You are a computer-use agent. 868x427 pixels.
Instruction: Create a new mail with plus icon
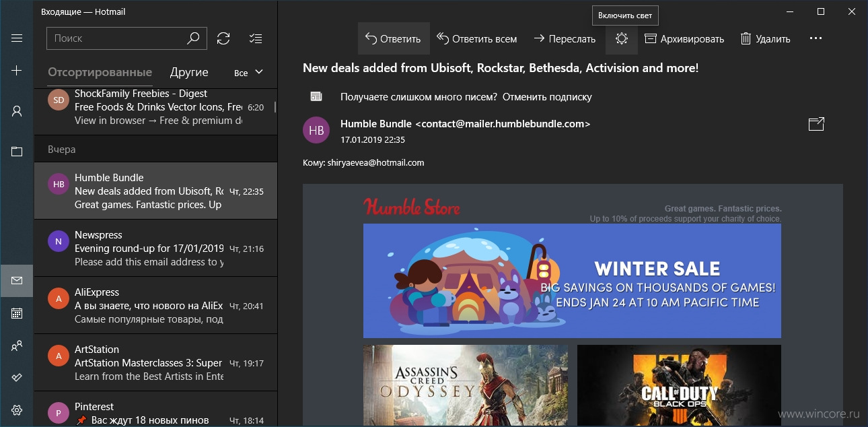17,71
